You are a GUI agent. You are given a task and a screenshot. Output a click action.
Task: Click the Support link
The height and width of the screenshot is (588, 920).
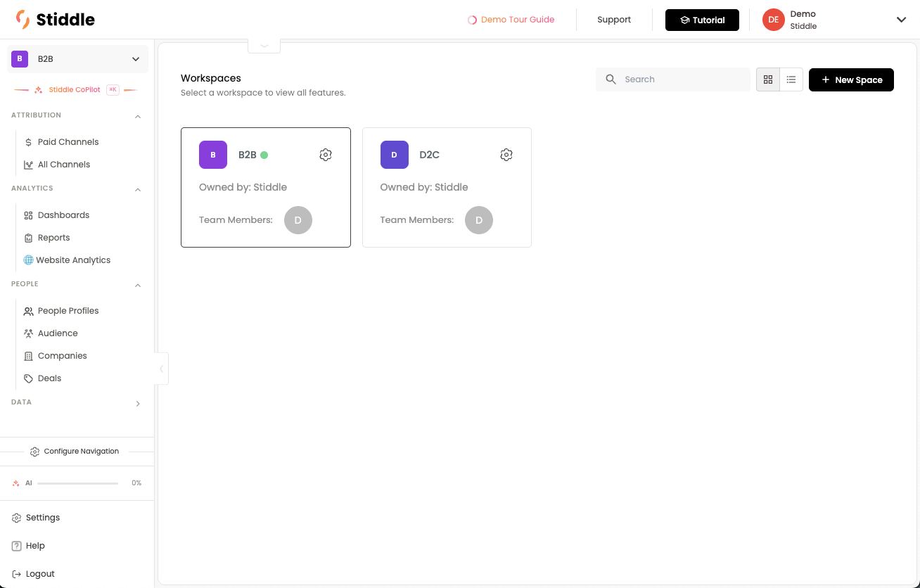click(614, 20)
